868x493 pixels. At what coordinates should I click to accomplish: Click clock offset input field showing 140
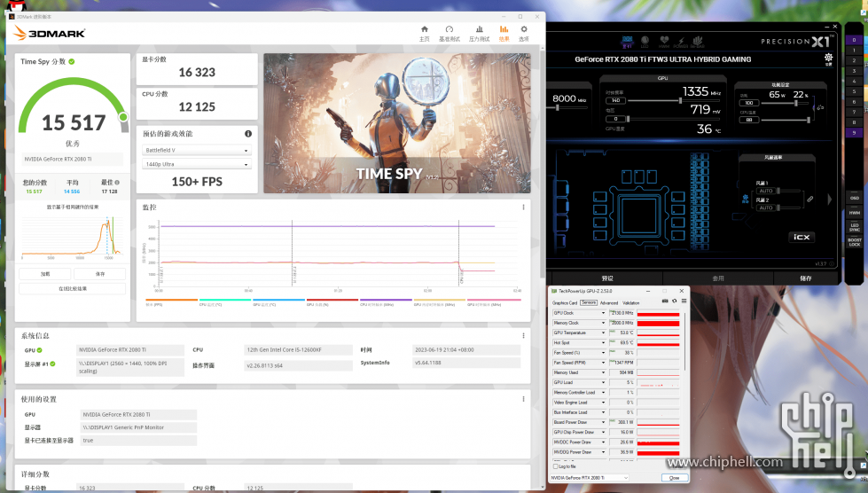pyautogui.click(x=615, y=101)
